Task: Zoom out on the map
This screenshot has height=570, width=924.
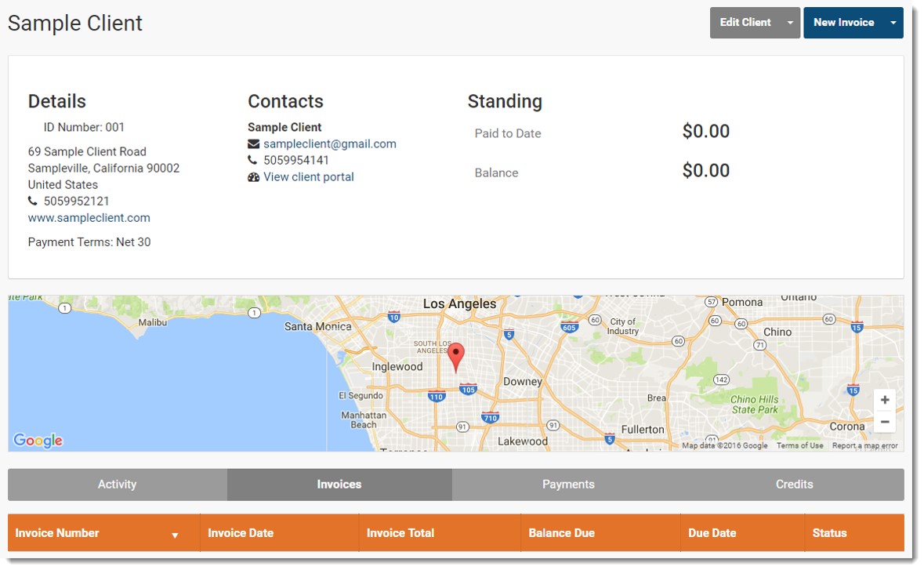Action: 884,423
